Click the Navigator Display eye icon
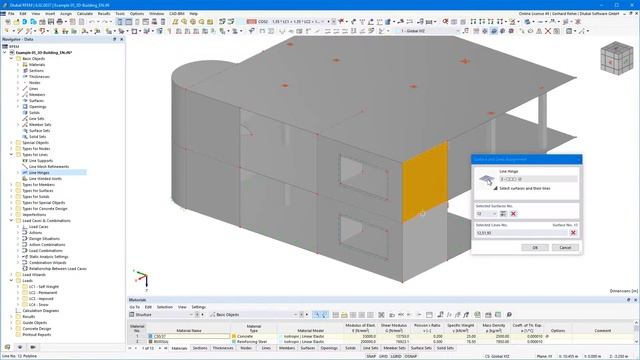Image resolution: width=640 pixels, height=360 pixels. click(x=20, y=347)
